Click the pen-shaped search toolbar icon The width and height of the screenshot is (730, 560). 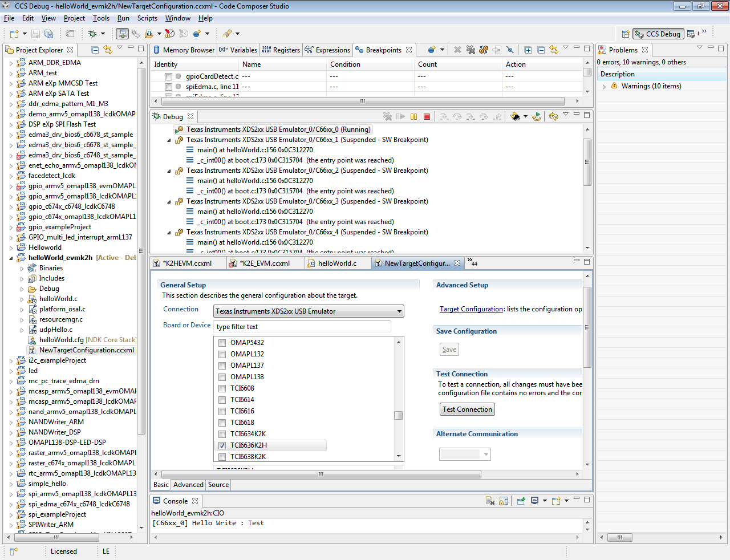click(227, 34)
